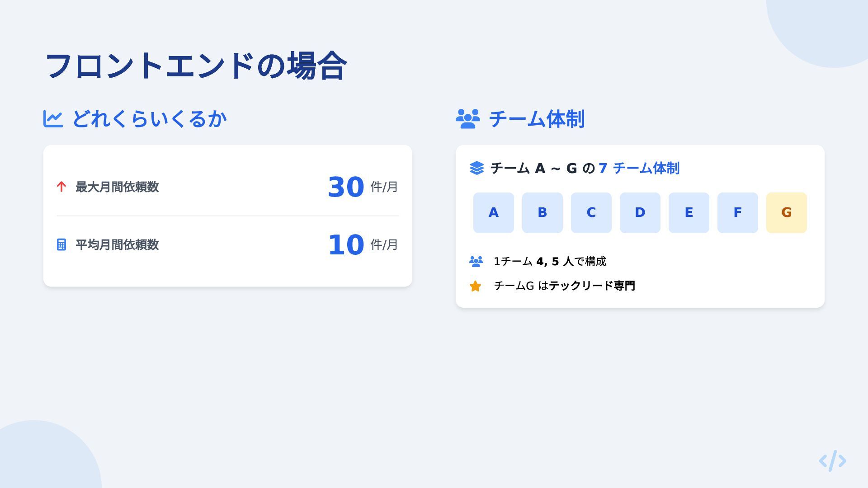Click the calculator icon next to 平均月間依頼数
Screen dimensions: 868x488
point(61,244)
